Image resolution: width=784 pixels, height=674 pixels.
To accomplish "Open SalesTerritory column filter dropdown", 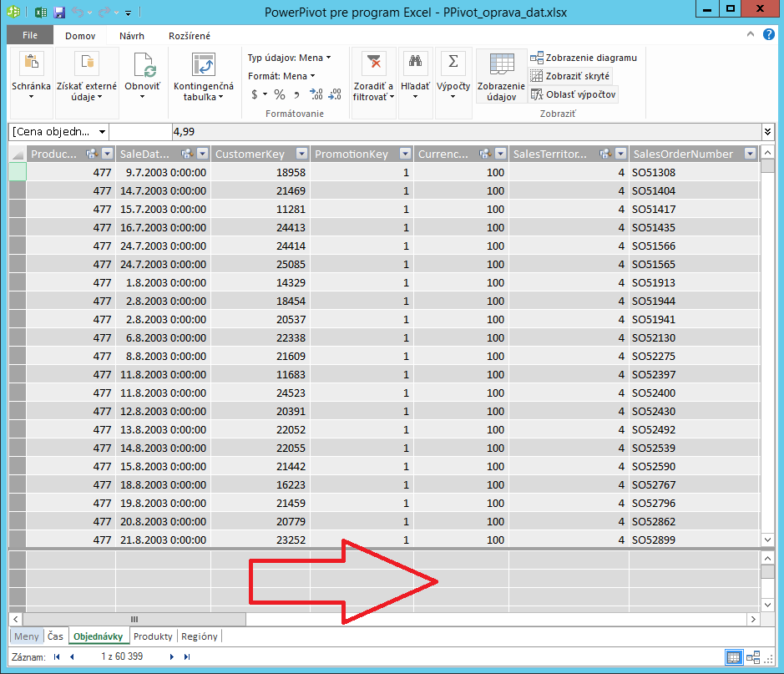I will click(x=620, y=154).
